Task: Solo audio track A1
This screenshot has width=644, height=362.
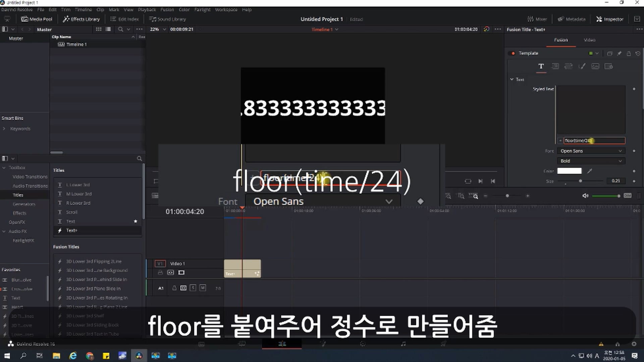Action: pos(193,288)
